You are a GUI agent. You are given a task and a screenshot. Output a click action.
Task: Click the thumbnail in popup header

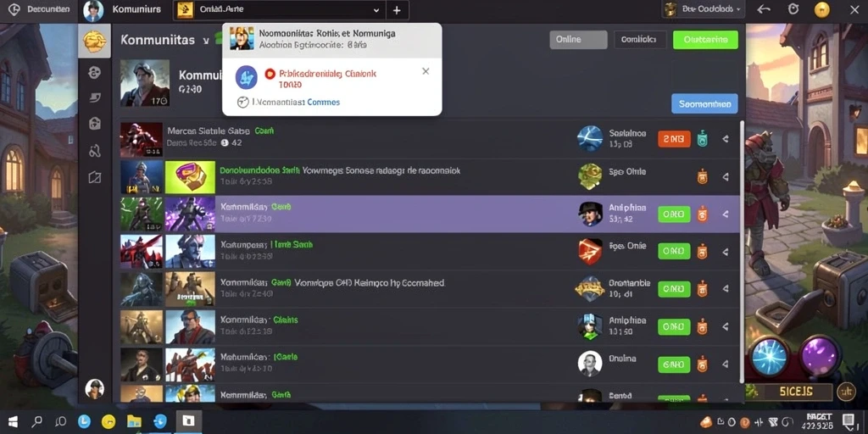click(x=242, y=38)
